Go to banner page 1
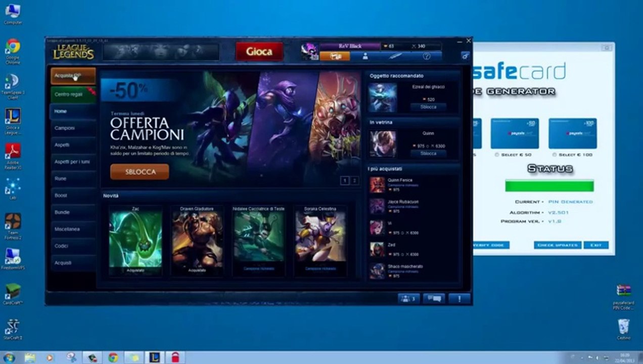Viewport: 643px width, 364px height. 345,180
